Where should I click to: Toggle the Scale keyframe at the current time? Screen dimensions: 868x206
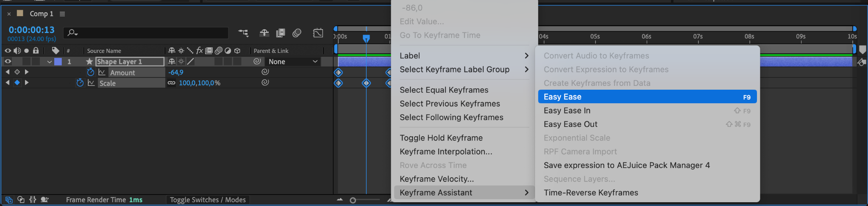[x=17, y=82]
